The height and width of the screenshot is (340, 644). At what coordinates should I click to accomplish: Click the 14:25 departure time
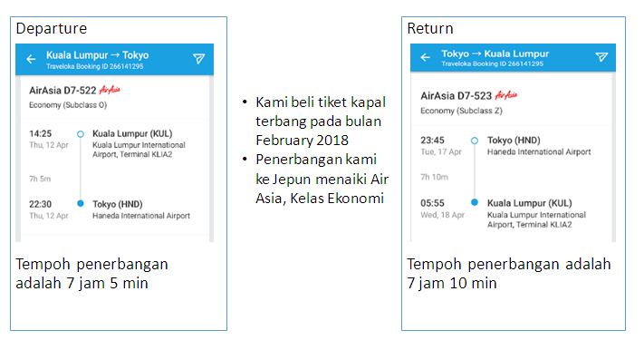click(x=40, y=133)
